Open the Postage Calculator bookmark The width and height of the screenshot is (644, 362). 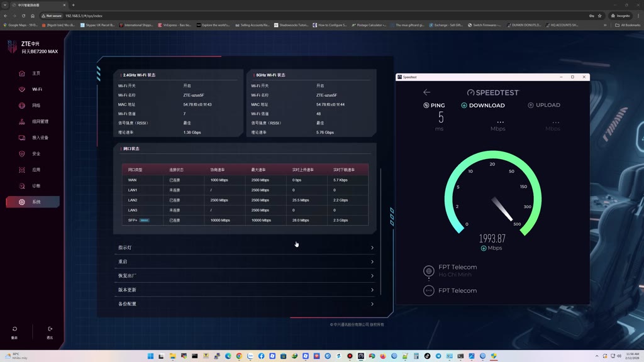coord(369,25)
